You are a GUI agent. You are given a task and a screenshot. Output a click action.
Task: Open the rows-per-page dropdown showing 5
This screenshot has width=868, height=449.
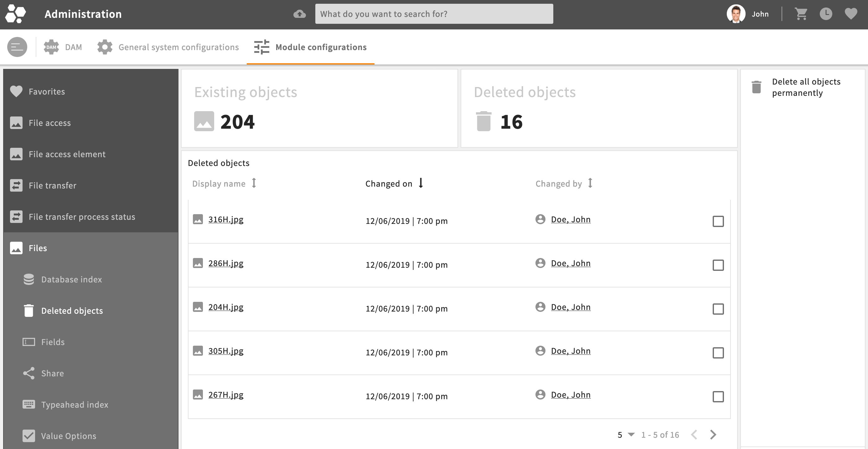pyautogui.click(x=626, y=435)
